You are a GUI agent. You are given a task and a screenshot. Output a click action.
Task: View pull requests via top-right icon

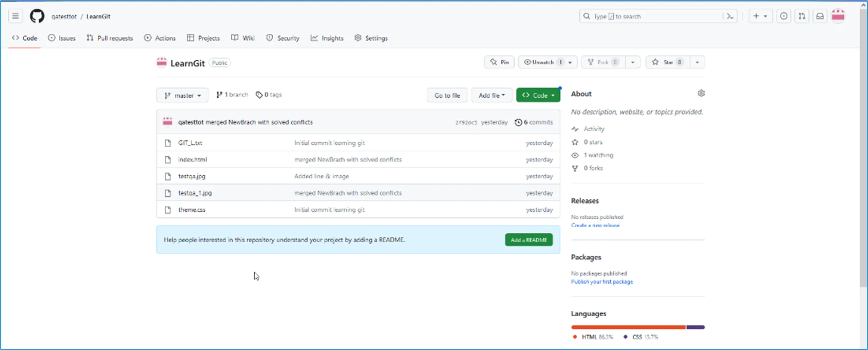tap(802, 16)
